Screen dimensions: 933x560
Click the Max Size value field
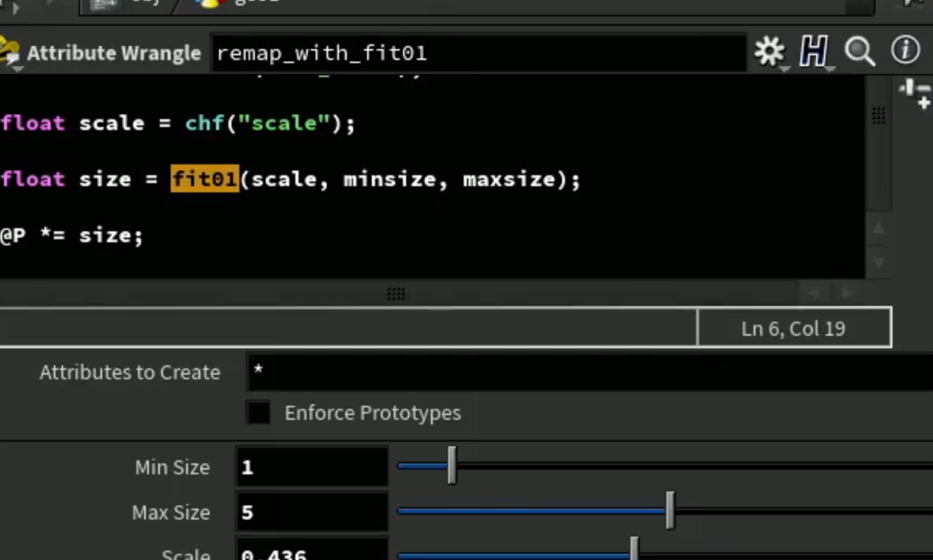pyautogui.click(x=311, y=512)
